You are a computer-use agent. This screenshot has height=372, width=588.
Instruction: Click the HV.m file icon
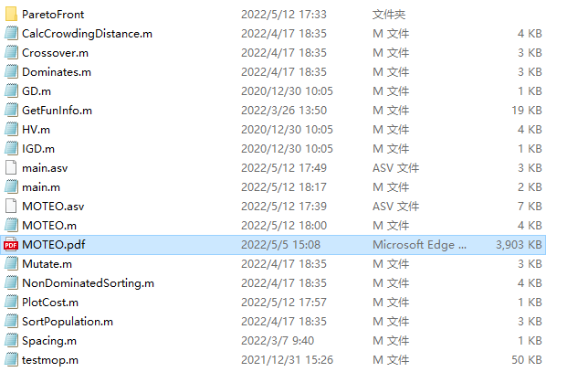(x=11, y=130)
